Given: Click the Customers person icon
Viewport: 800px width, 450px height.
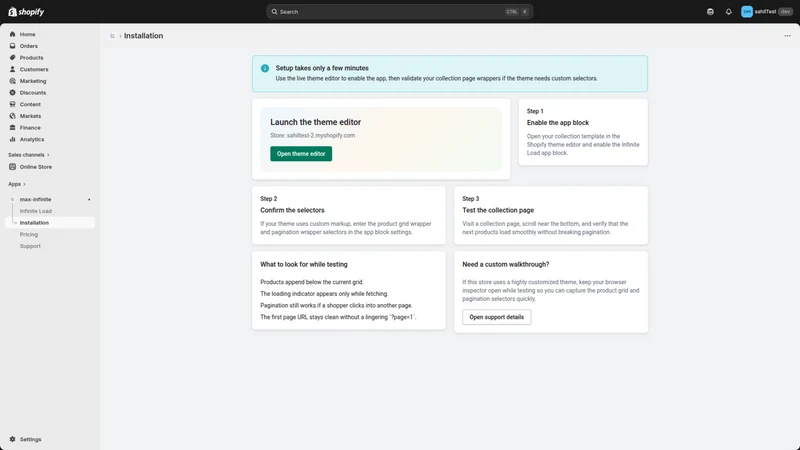Looking at the screenshot, I should coord(12,69).
